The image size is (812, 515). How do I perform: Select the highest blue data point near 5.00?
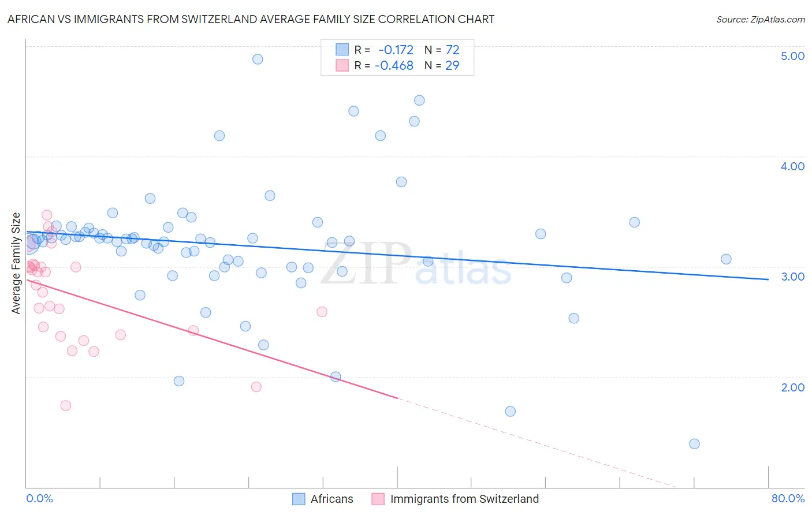258,59
